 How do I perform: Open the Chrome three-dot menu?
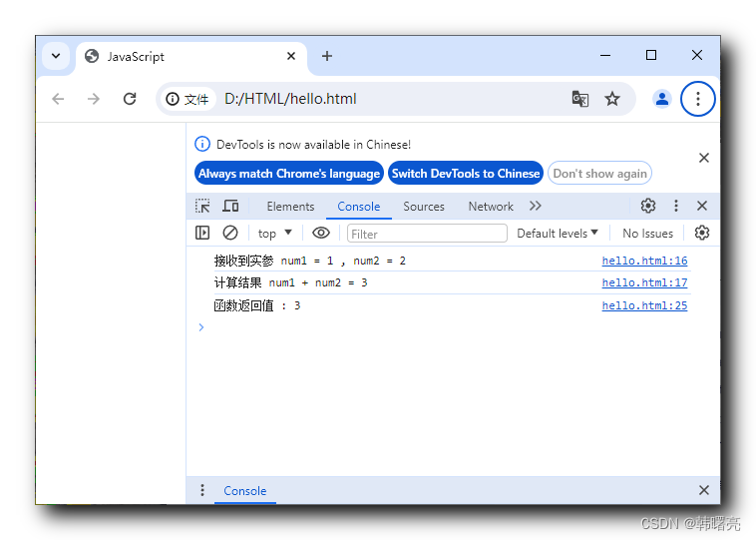pyautogui.click(x=698, y=99)
